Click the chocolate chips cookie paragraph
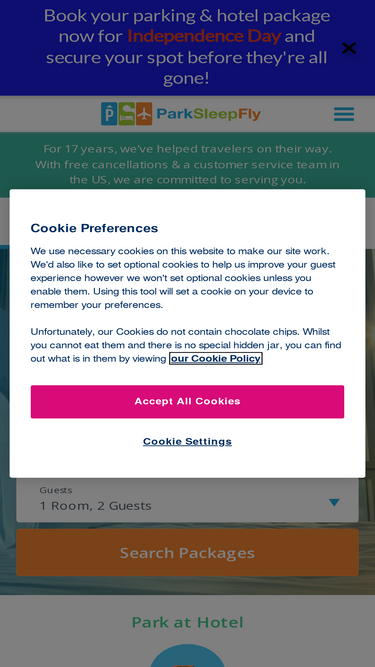The image size is (375, 667). (186, 345)
